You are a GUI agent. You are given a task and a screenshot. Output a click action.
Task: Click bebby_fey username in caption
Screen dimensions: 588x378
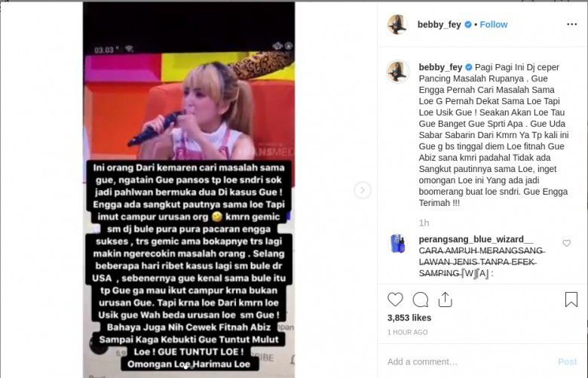click(x=440, y=67)
